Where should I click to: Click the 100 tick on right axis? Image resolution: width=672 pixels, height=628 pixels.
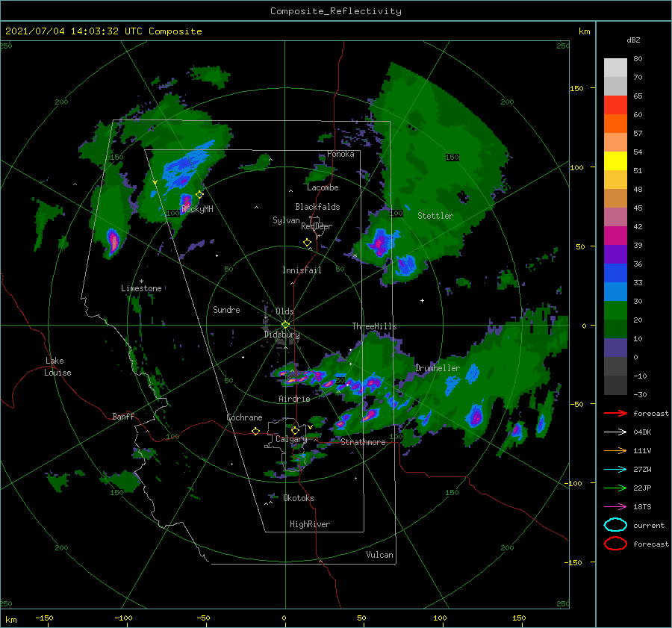pyautogui.click(x=576, y=167)
